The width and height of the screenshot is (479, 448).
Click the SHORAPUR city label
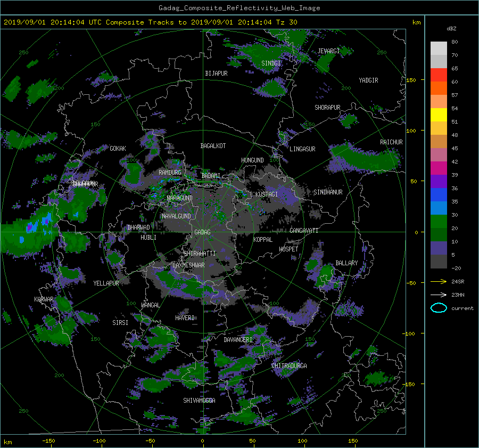[x=327, y=108]
